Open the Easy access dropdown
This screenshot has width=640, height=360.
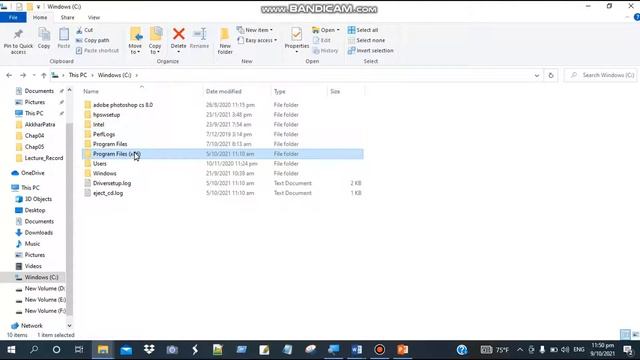258,40
